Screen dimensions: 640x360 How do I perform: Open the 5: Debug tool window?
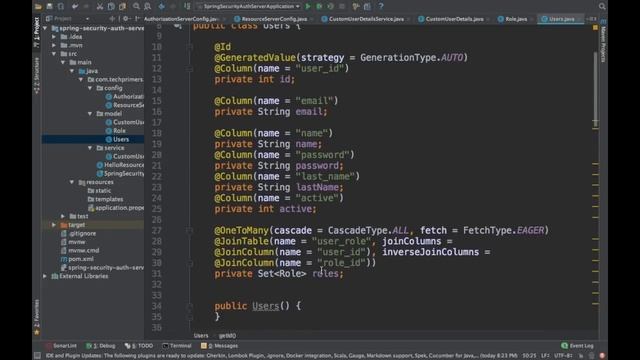[x=100, y=346]
